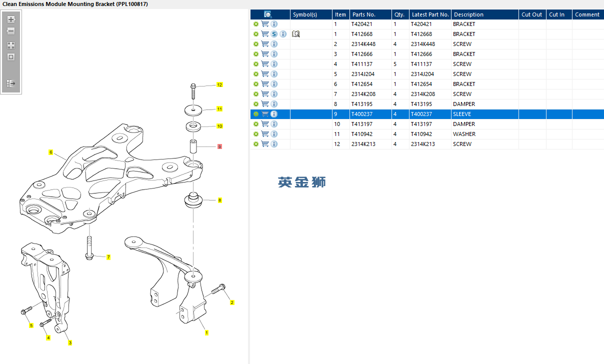This screenshot has height=364, width=604.
Task: Select highlighted red callout 9 in the diagram
Action: tap(219, 147)
